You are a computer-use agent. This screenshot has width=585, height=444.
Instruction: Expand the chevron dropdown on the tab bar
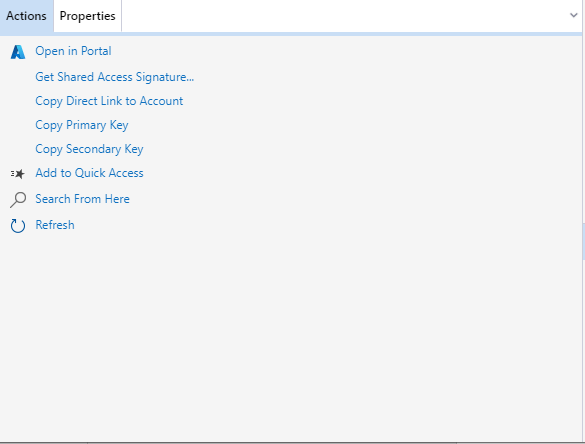573,15
